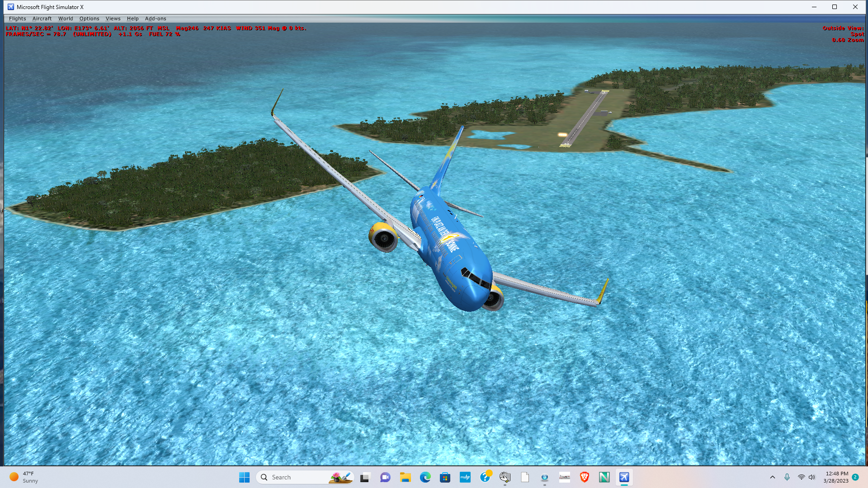Open the globe-icon app in taskbar

pyautogui.click(x=545, y=477)
